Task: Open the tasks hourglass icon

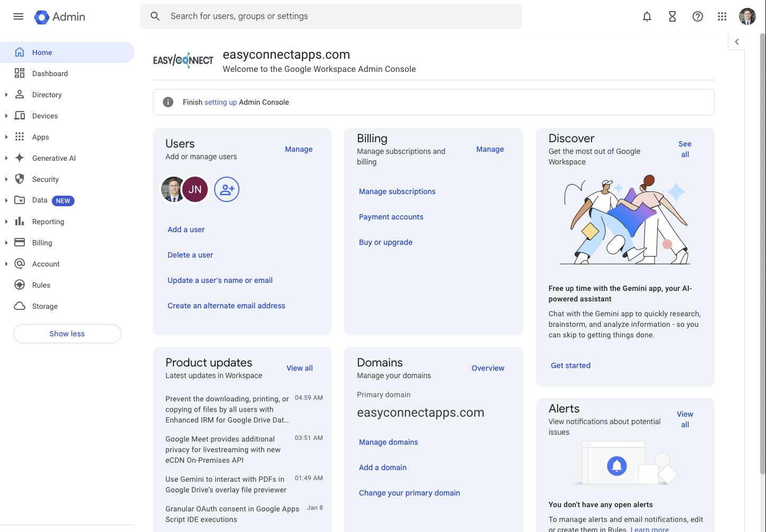Action: coord(672,16)
